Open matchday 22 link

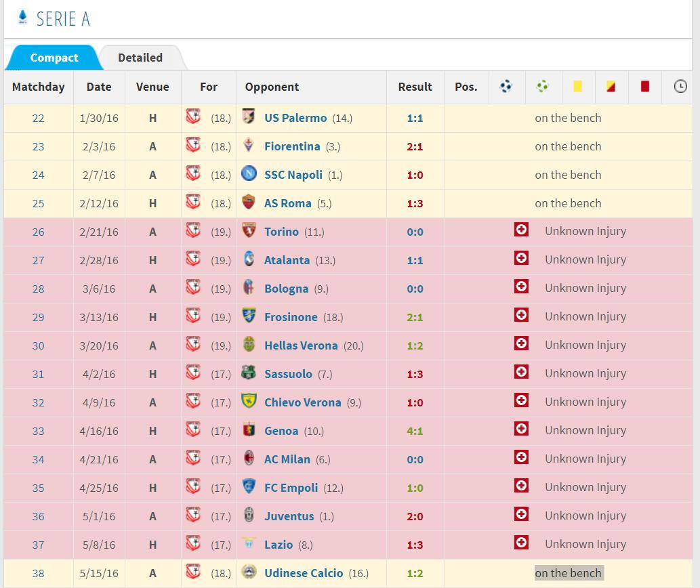click(x=39, y=119)
